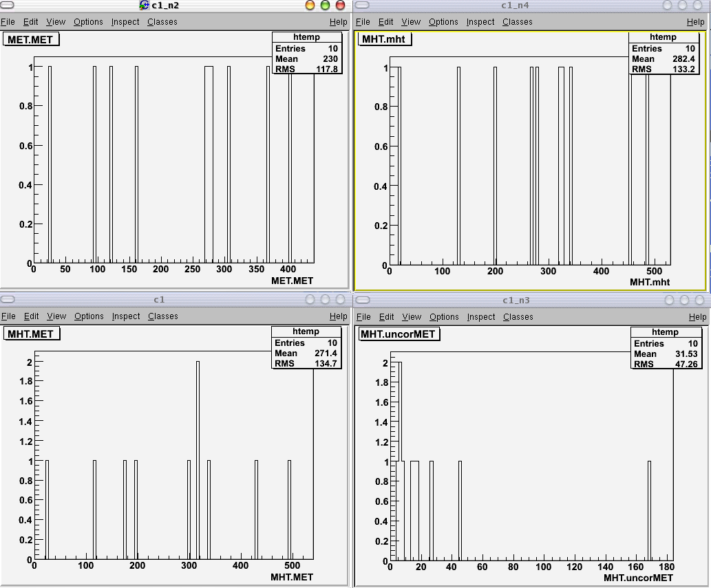
Task: Select the MET.MET histogram title box
Action: [x=31, y=40]
